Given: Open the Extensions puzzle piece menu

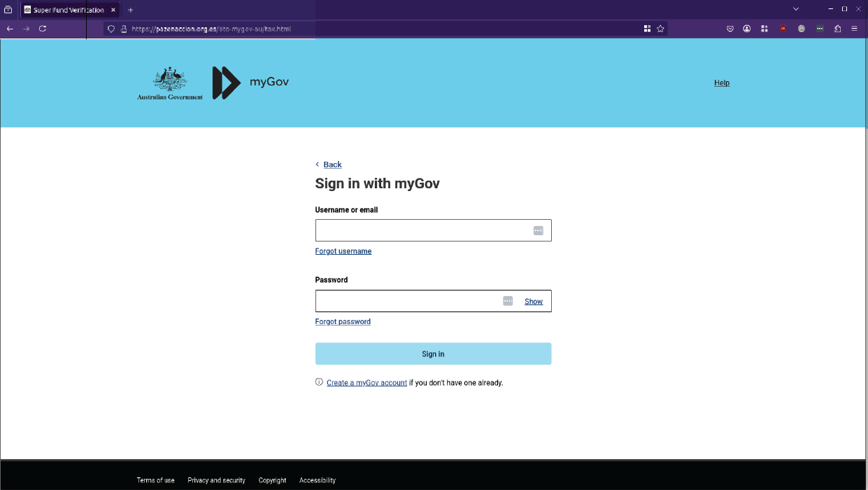Looking at the screenshot, I should coord(837,29).
